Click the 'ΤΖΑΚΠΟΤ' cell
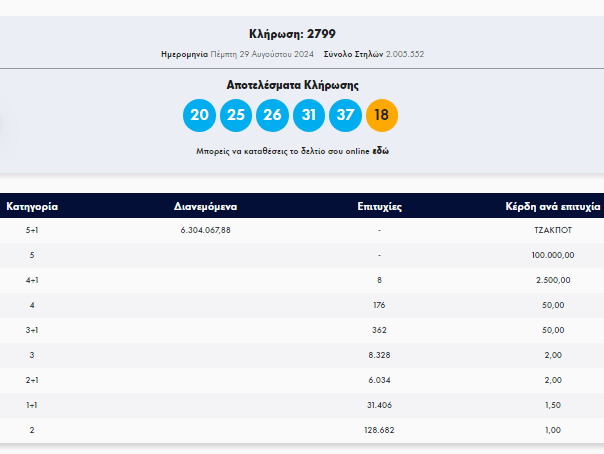This screenshot has width=604, height=454. (x=553, y=230)
